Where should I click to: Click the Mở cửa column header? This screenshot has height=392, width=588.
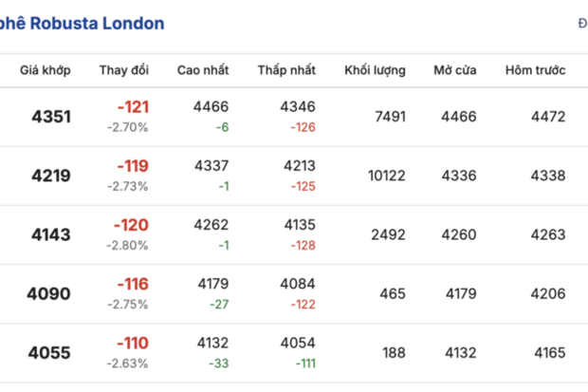[x=455, y=70]
